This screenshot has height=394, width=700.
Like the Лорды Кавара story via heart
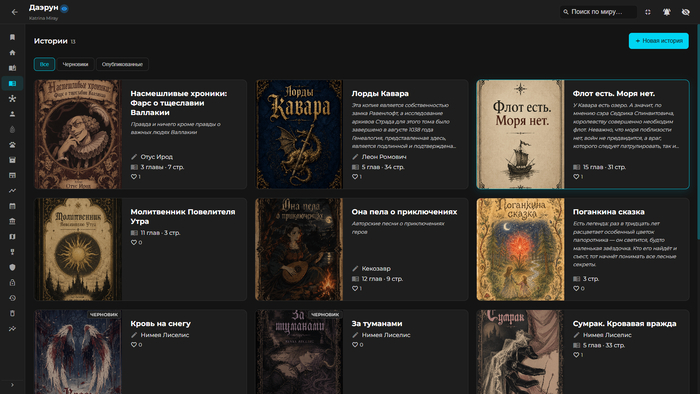pyautogui.click(x=355, y=177)
